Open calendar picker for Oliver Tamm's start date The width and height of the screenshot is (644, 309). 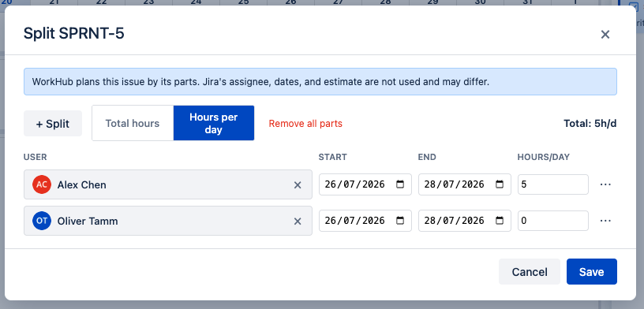[399, 221]
